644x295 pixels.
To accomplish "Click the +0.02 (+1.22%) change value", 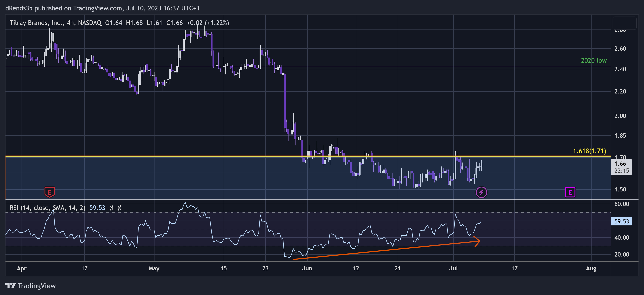I will 208,23.
